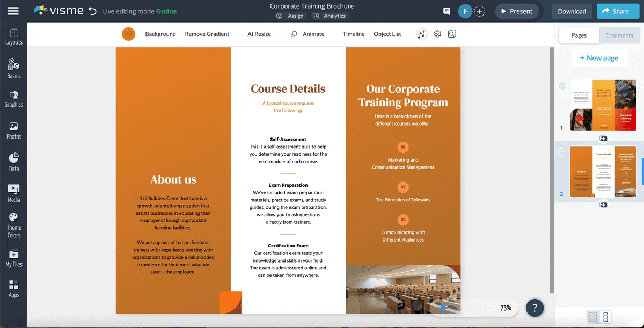
Task: Open the hamburger main menu
Action: [13, 11]
